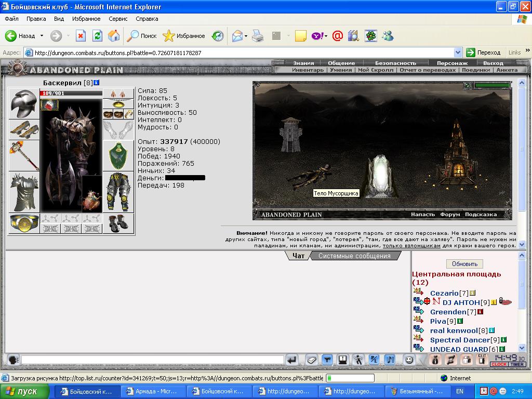The image size is (532, 399).
Task: Click the armored leggings slot icon
Action: [118, 192]
